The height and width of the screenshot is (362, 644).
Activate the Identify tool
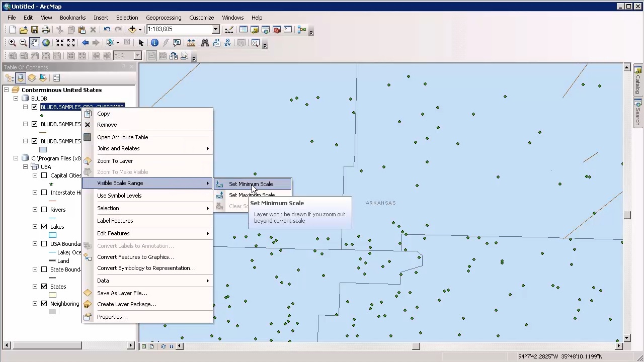pyautogui.click(x=154, y=43)
